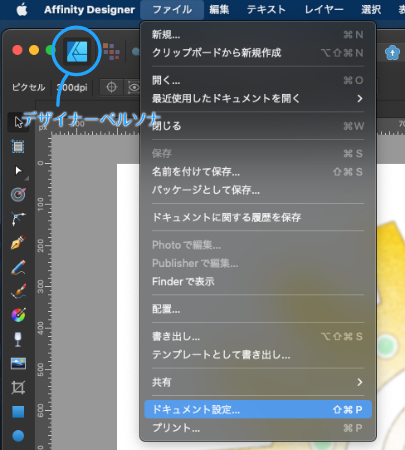This screenshot has width=405, height=450.
Task: Click the red close window button
Action: click(x=17, y=50)
